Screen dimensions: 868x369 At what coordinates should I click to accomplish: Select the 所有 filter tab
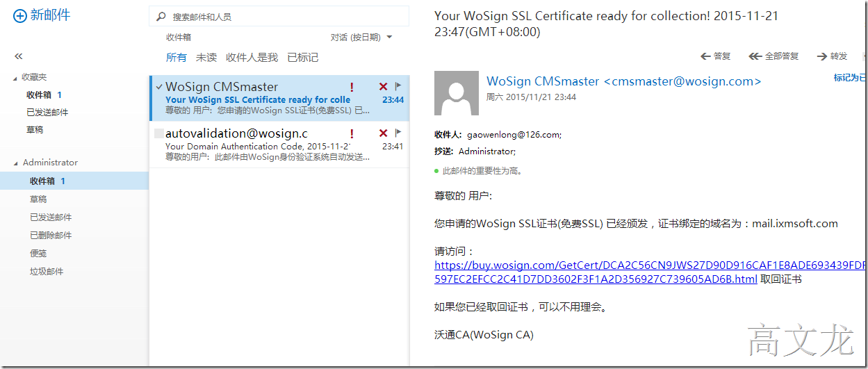[176, 58]
